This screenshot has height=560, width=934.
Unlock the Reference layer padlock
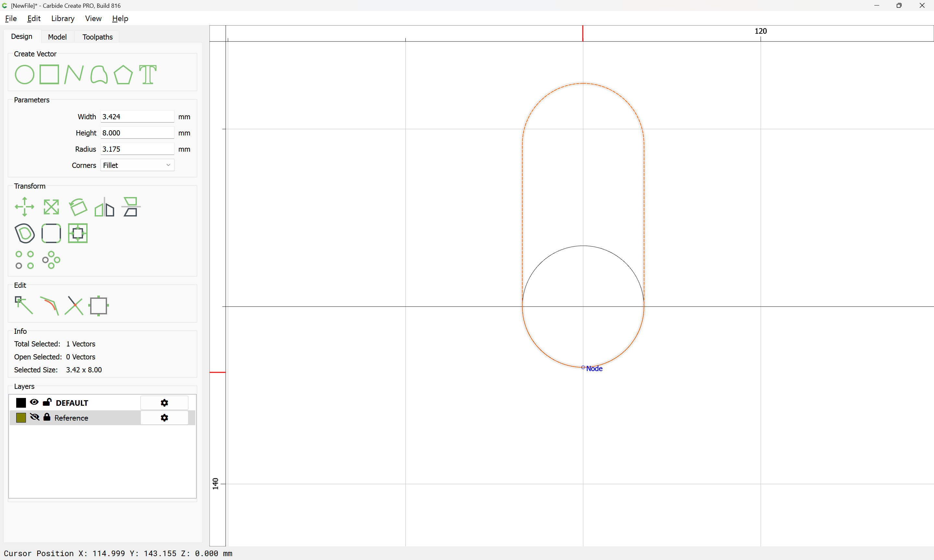point(47,417)
